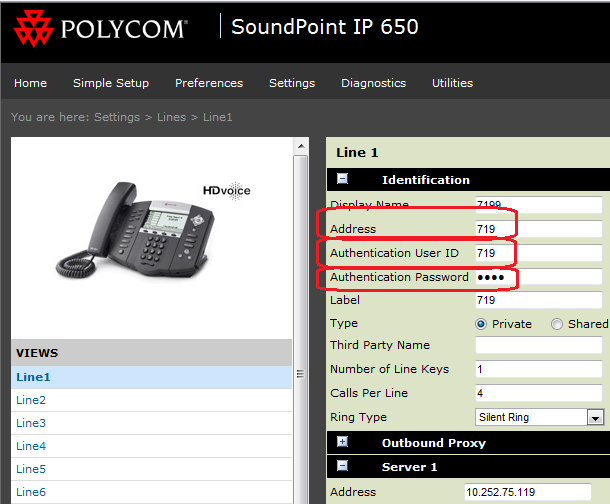
Task: Collapse the Identification section
Action: click(x=342, y=179)
